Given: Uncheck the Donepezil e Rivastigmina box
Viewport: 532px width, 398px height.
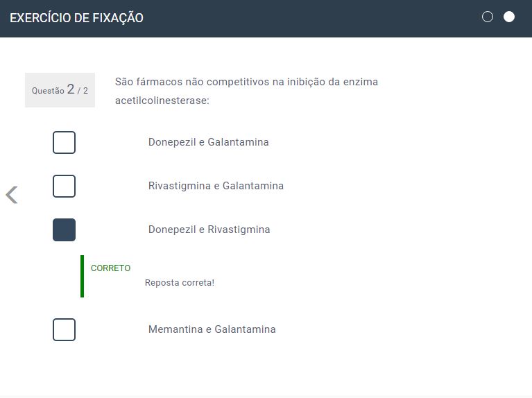Looking at the screenshot, I should pyautogui.click(x=64, y=230).
